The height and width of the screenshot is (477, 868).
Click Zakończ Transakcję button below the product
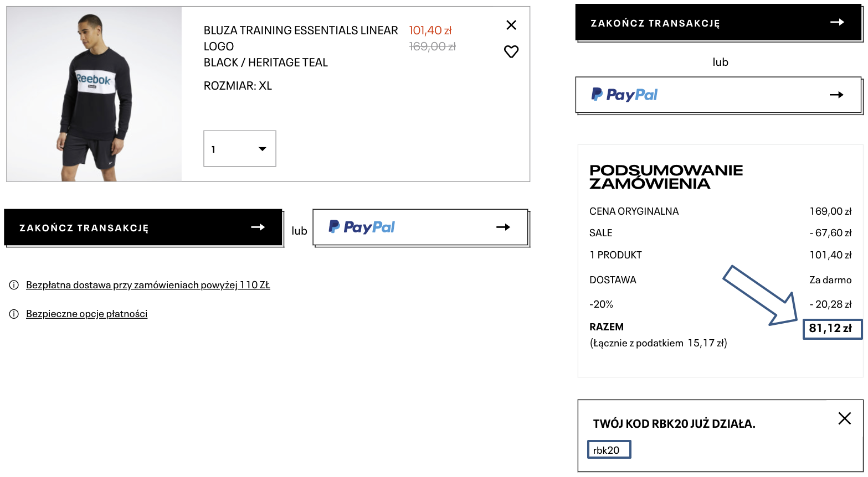(x=143, y=227)
